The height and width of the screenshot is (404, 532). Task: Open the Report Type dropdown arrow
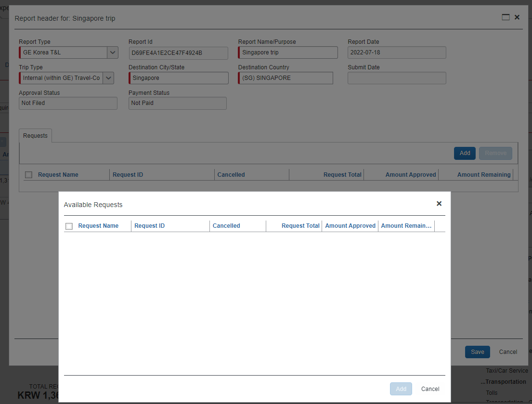click(112, 52)
